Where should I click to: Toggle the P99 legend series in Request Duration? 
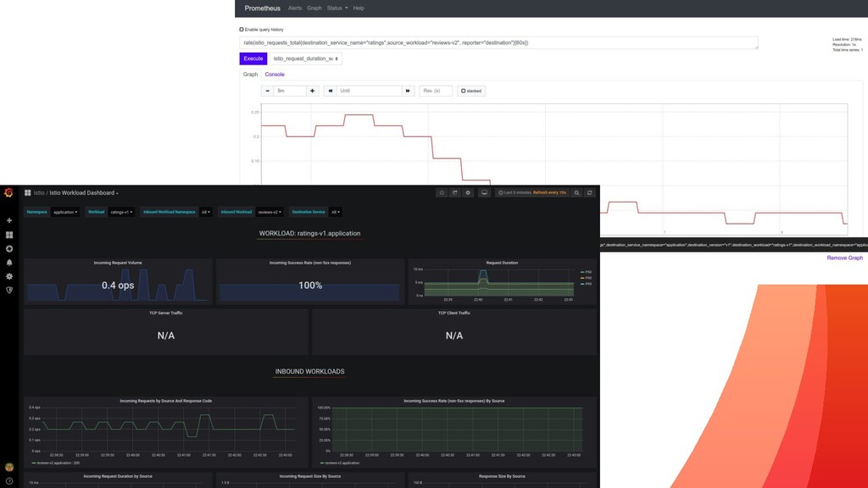[587, 284]
